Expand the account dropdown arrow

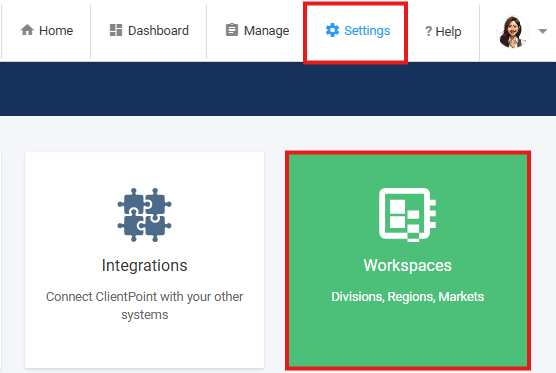click(x=542, y=31)
